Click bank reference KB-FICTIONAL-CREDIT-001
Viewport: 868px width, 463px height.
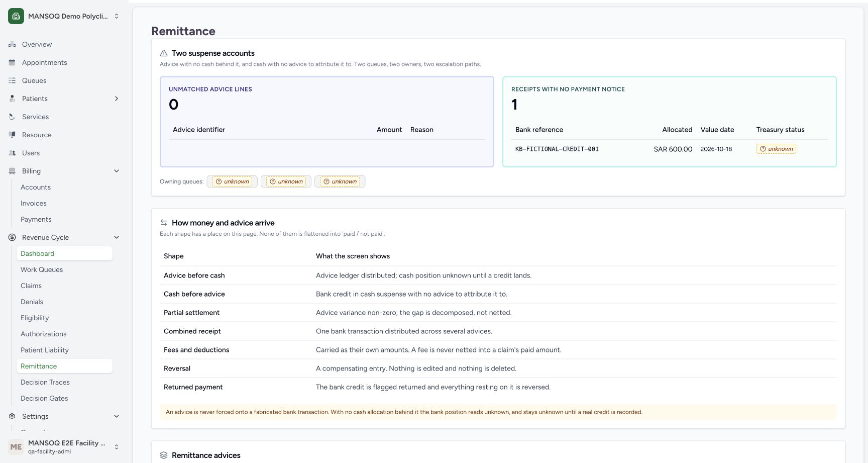click(x=557, y=149)
